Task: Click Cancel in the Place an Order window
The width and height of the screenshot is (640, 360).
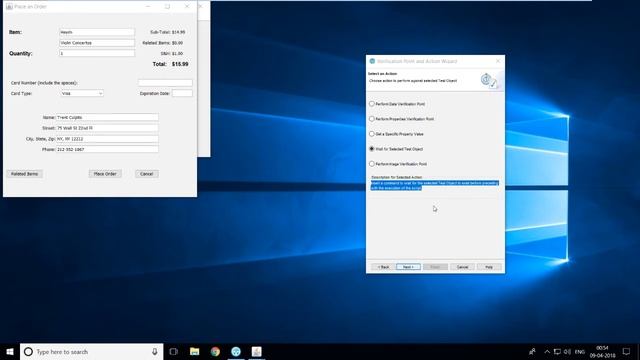Action: [x=147, y=174]
